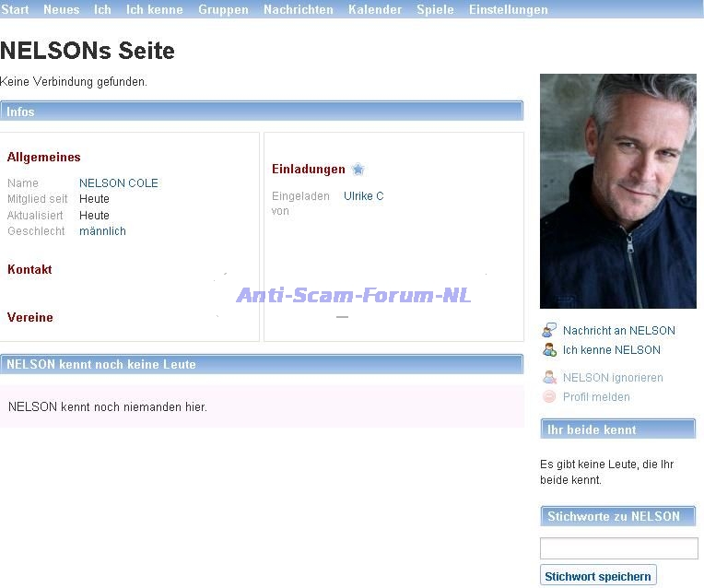
Task: Click the NELSON COLE name link
Action: point(119,183)
